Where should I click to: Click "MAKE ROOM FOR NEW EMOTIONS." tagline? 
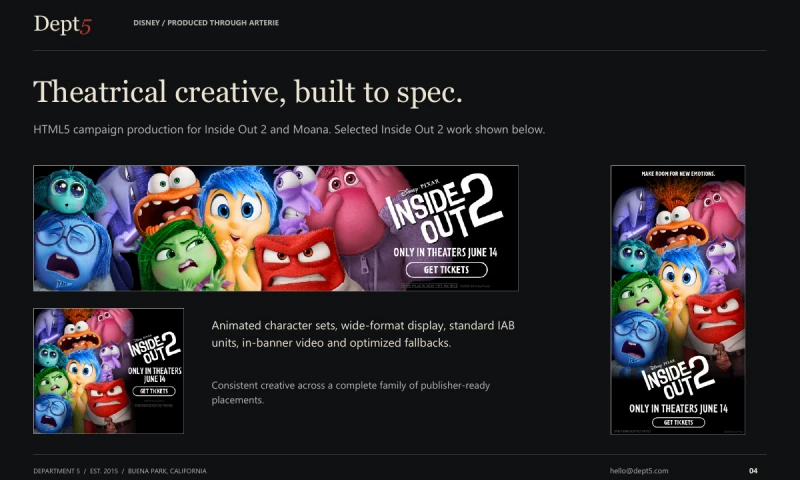click(x=678, y=174)
